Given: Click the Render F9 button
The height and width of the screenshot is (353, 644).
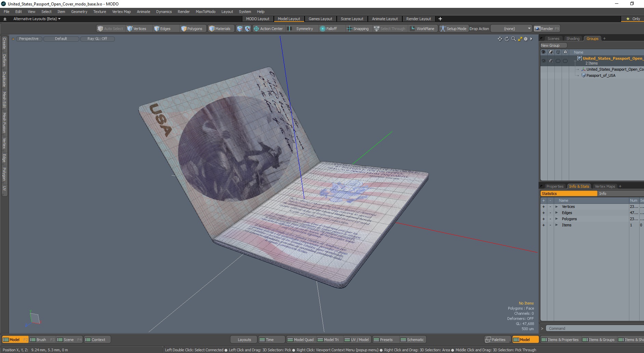Looking at the screenshot, I should (x=547, y=29).
